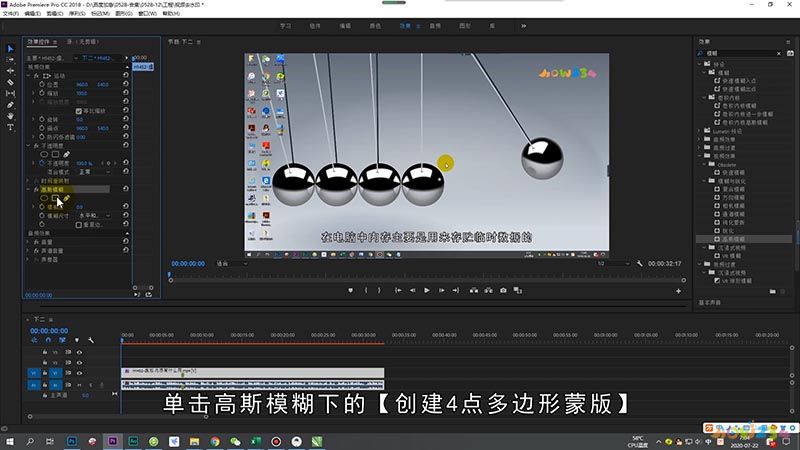Collapse the Opacity effect group

[29, 145]
